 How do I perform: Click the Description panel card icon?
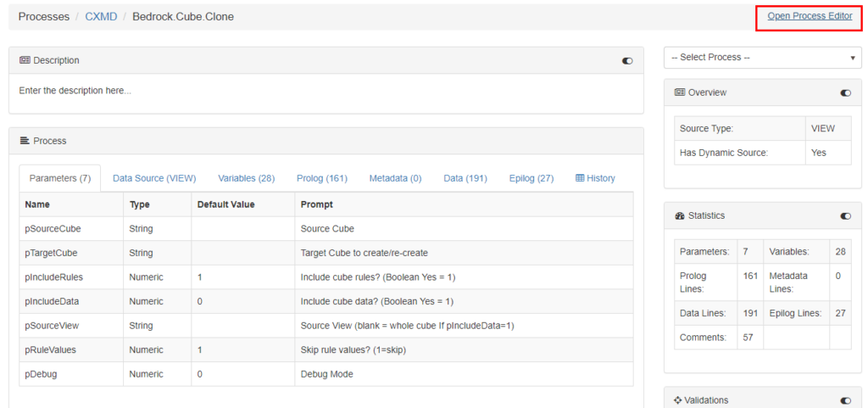coord(25,60)
